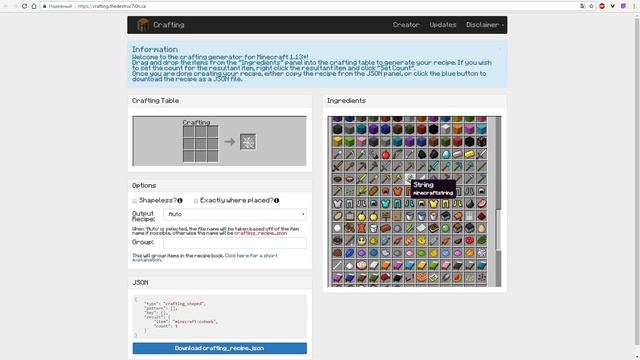Select the yellow wool block

click(x=337, y=142)
